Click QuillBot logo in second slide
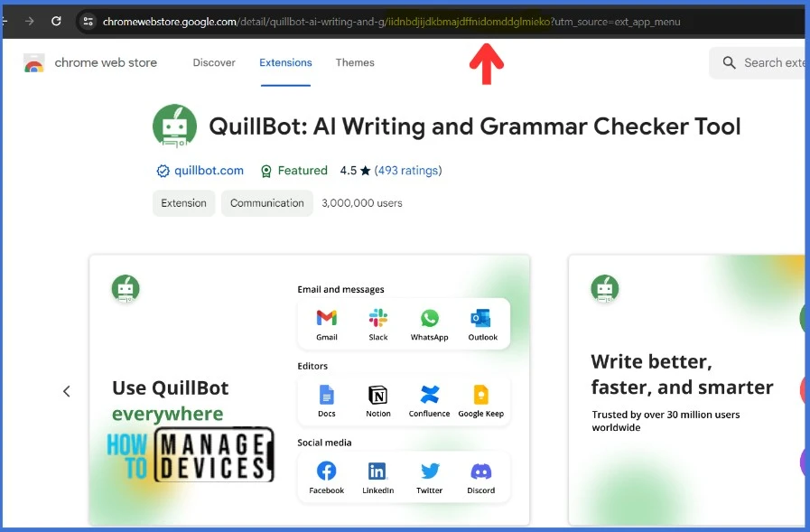This screenshot has height=532, width=810. point(604,288)
